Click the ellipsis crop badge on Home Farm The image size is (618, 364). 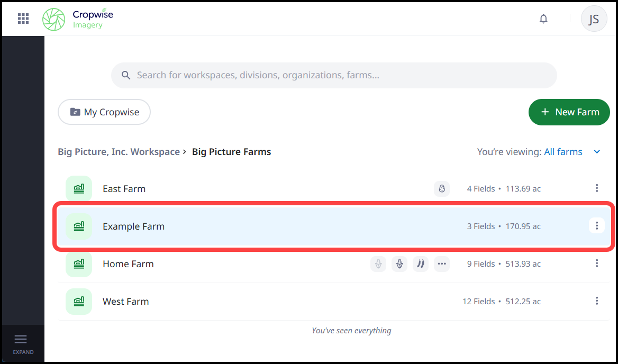[x=442, y=263]
